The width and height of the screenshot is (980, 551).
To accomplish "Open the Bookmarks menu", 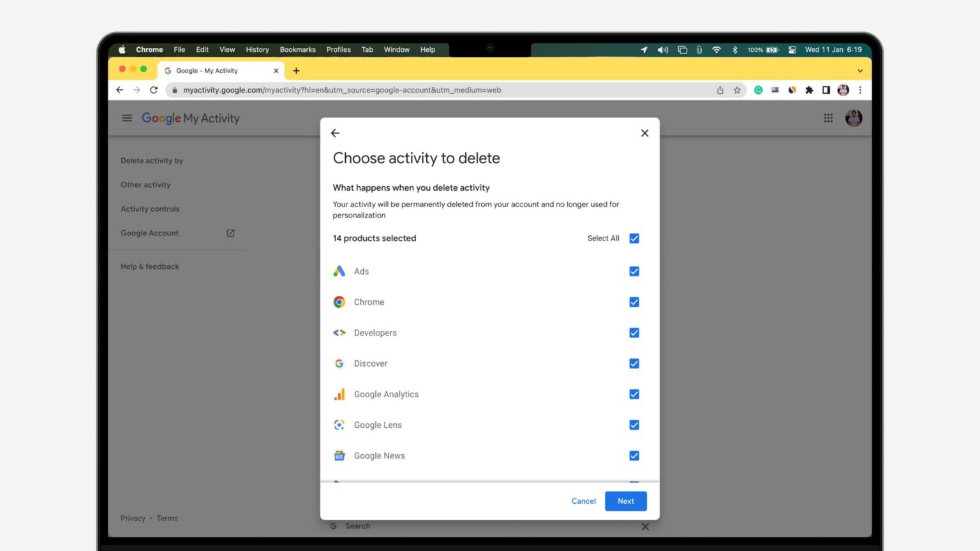I will [297, 50].
